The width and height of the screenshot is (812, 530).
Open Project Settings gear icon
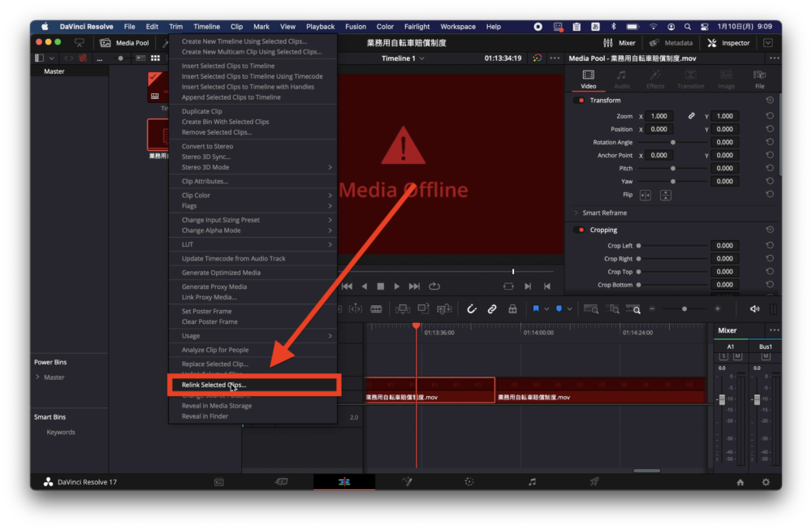pos(766,482)
